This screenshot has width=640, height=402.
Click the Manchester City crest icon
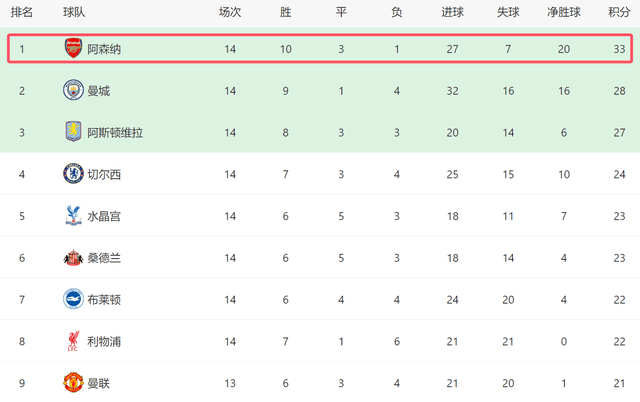(x=72, y=90)
